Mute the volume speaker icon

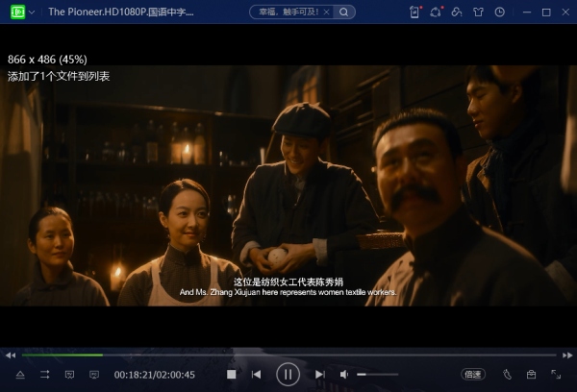click(344, 375)
